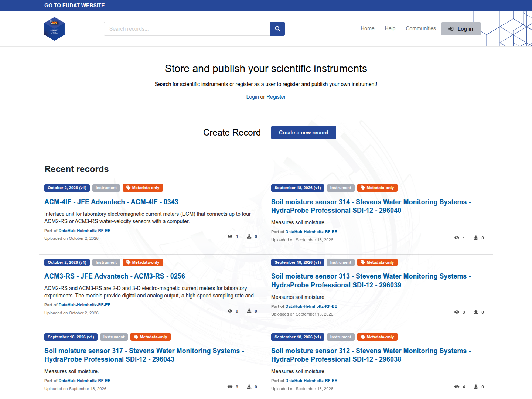Open the Soil moisture sensor 314 record
Image resolution: width=532 pixels, height=399 pixels.
(x=371, y=206)
